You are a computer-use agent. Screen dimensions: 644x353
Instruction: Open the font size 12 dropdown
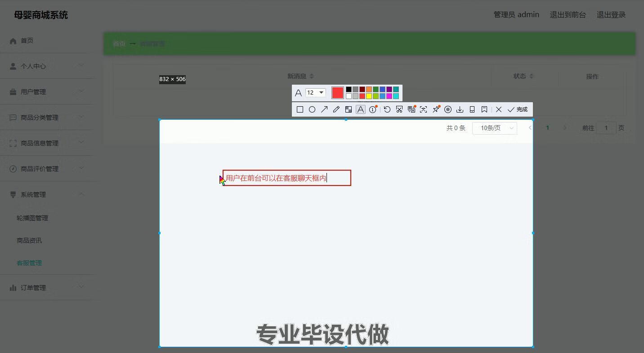point(315,92)
